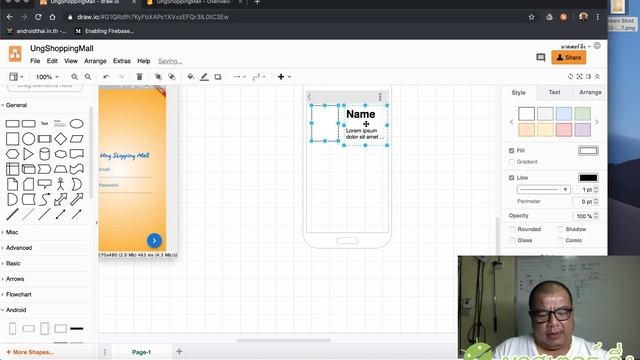Add a new page with plus
Image resolution: width=640 pixels, height=360 pixels.
coord(179,351)
